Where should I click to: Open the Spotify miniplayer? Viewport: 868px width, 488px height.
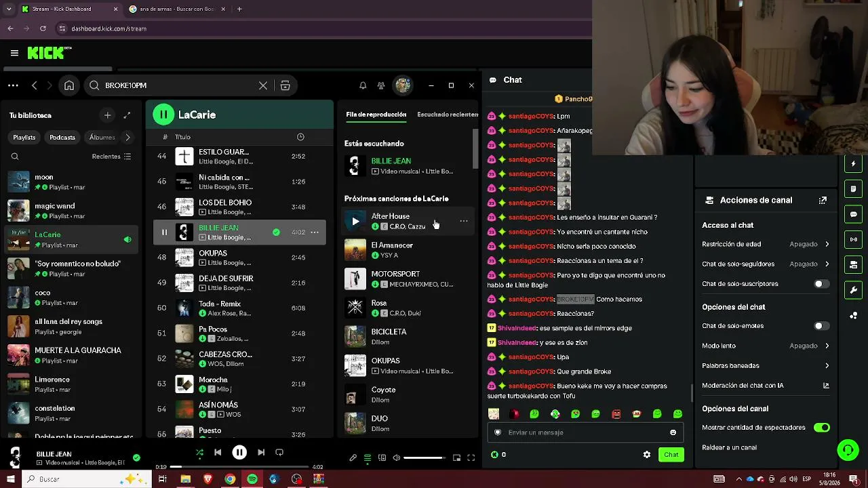click(x=457, y=458)
